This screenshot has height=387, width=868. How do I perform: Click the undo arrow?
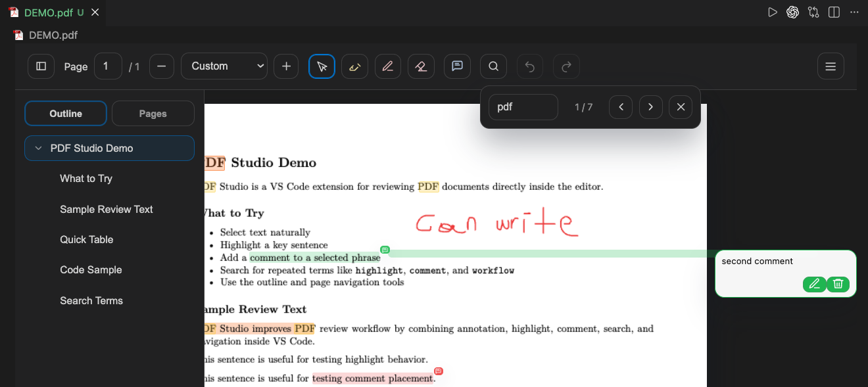(530, 66)
